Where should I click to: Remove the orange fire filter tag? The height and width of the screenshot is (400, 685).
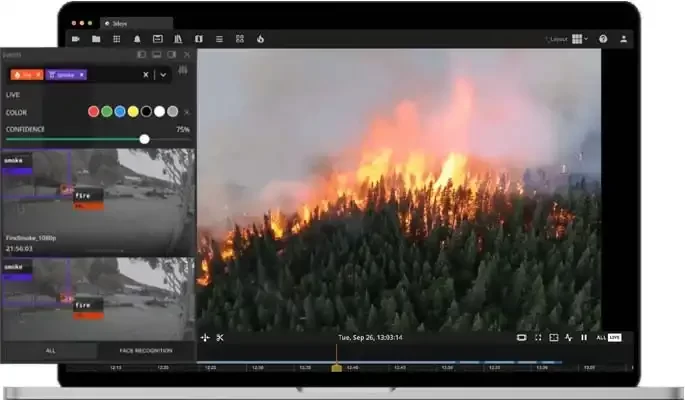pos(38,75)
